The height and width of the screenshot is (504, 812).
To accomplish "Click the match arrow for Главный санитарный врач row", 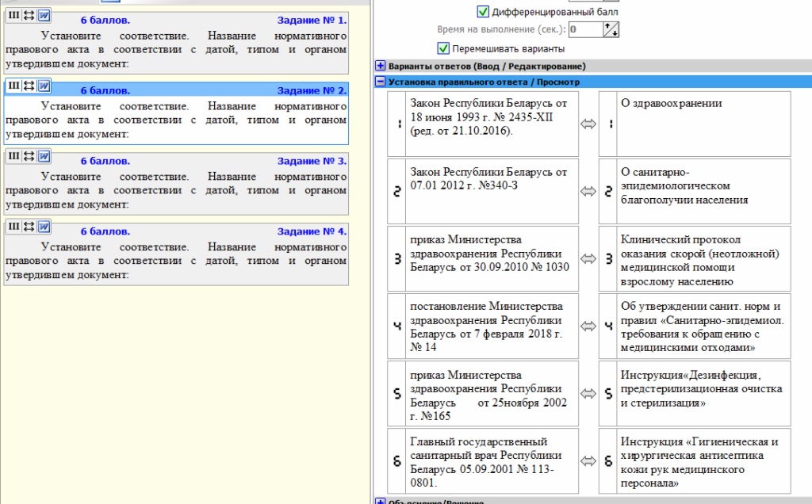I will tap(588, 461).
